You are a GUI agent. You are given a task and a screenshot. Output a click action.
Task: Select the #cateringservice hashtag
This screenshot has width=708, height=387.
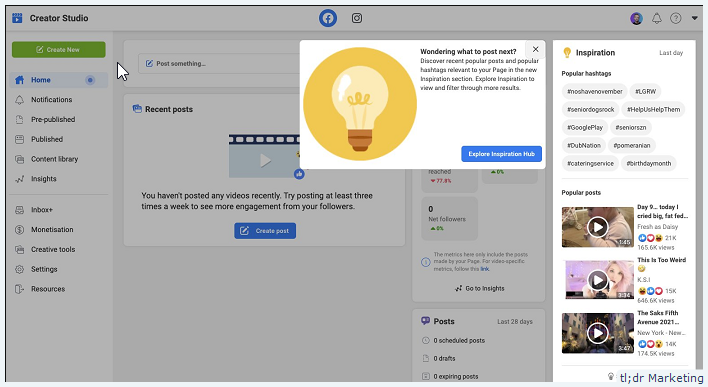(591, 164)
